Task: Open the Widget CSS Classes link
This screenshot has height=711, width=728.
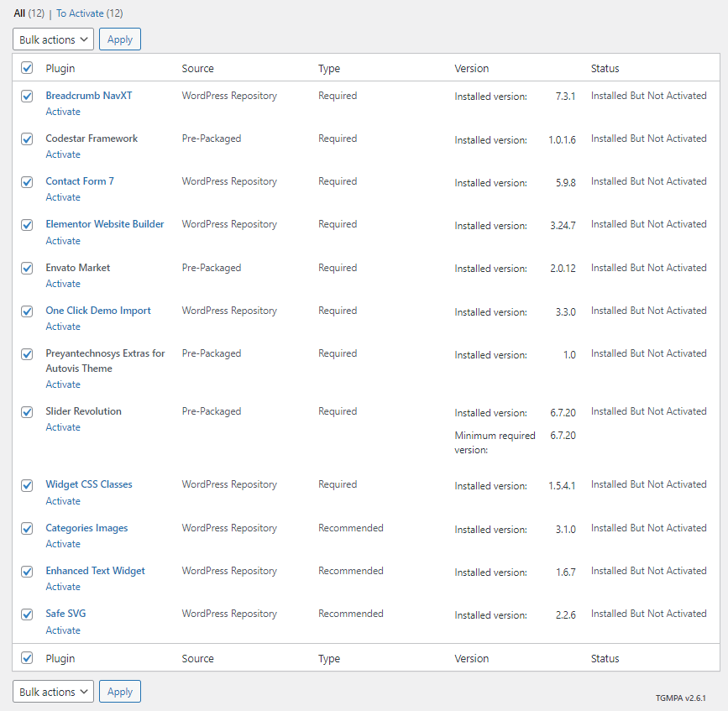Action: point(89,484)
